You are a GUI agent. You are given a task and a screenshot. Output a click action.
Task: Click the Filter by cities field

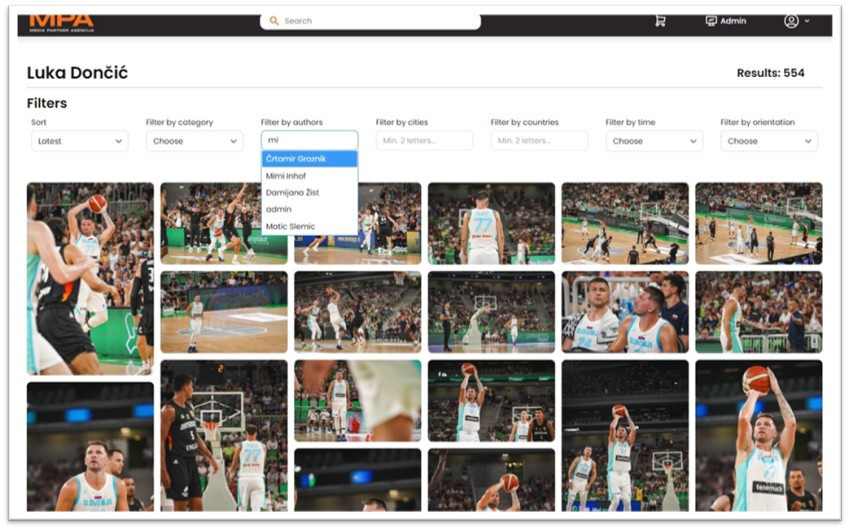pos(424,140)
